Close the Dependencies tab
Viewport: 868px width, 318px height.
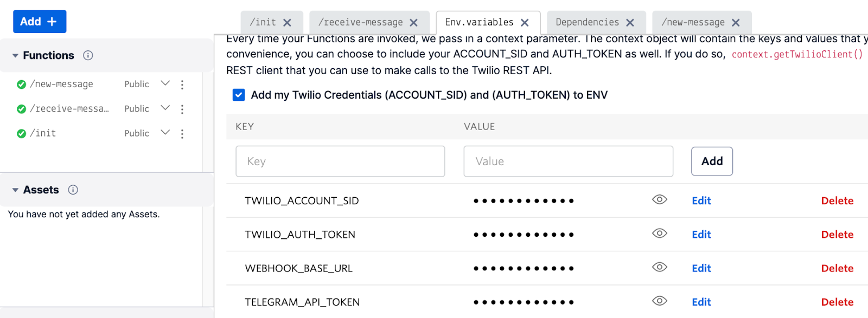pyautogui.click(x=630, y=23)
